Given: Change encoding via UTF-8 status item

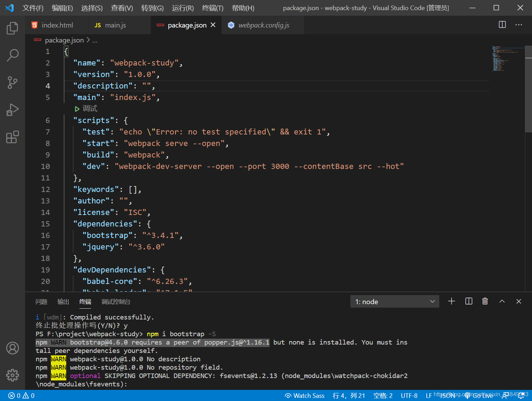Looking at the screenshot, I should tap(409, 395).
